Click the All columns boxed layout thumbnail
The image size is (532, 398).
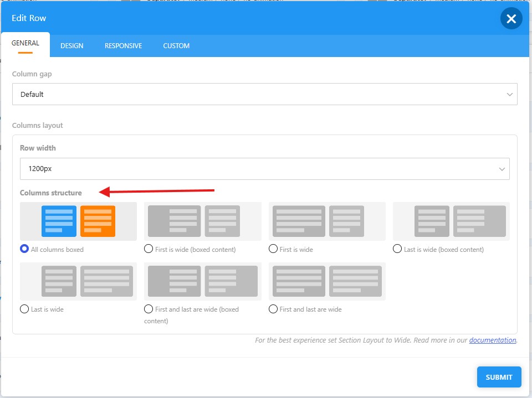[x=78, y=221]
